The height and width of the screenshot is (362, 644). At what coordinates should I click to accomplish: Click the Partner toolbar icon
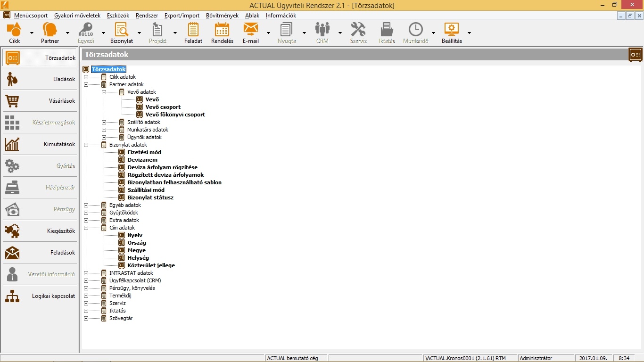click(50, 33)
